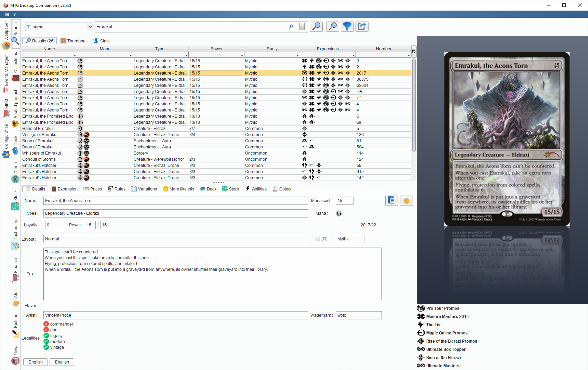This screenshot has height=370, width=588.
Task: Open the Rarity column filter dropdown
Action: (298, 55)
